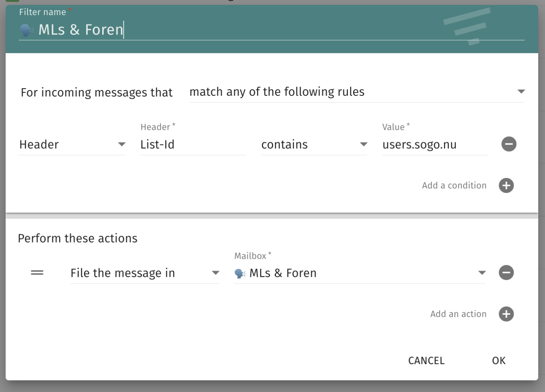The width and height of the screenshot is (545, 392).
Task: Expand the Mailbox selection dropdown arrow
Action: pyautogui.click(x=482, y=273)
